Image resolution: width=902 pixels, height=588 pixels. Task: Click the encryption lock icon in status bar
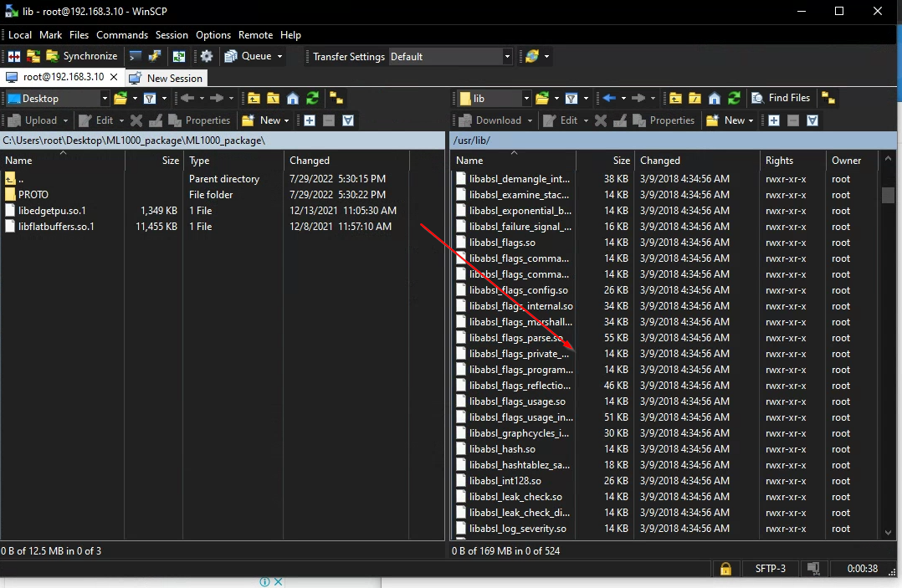pyautogui.click(x=725, y=569)
